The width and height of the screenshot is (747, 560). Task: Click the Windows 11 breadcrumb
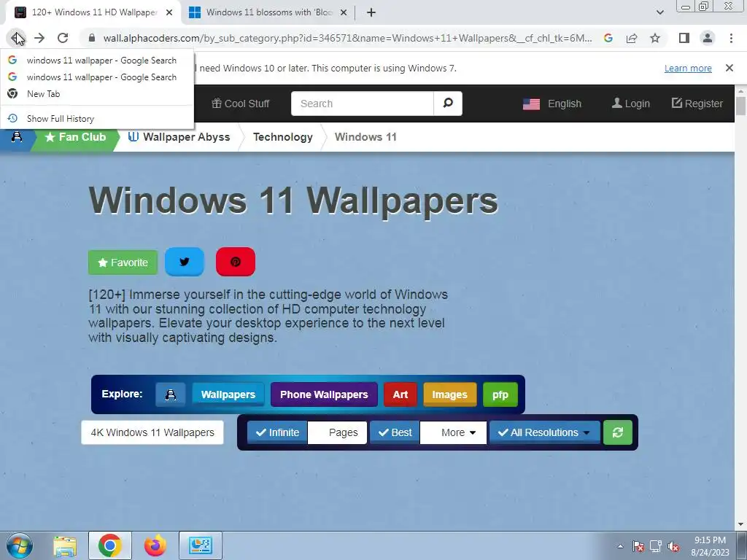point(365,137)
